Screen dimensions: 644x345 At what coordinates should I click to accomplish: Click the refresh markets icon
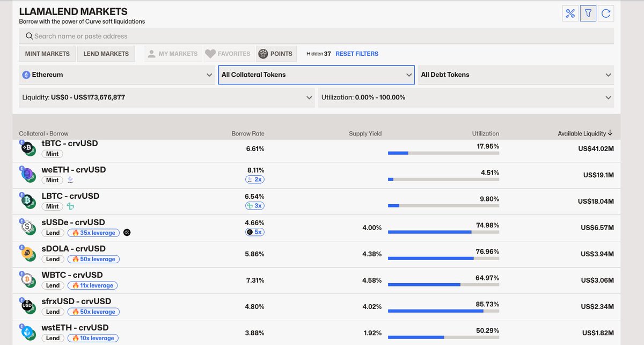coord(606,13)
